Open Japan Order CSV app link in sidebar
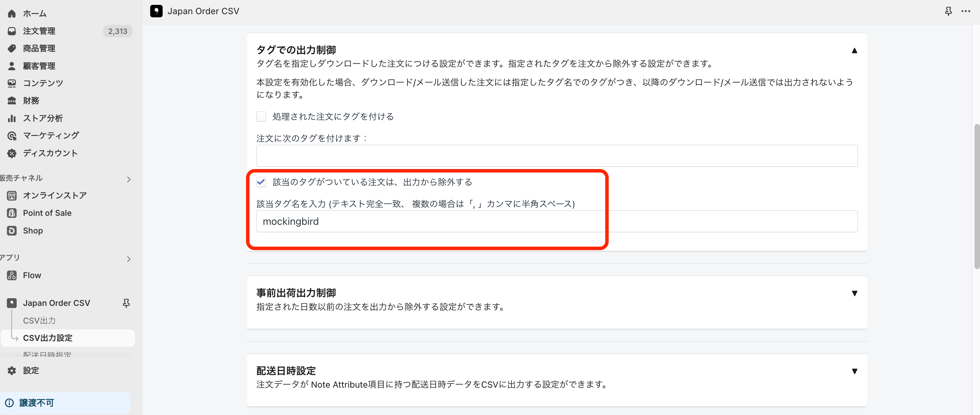This screenshot has height=415, width=980. (x=56, y=303)
